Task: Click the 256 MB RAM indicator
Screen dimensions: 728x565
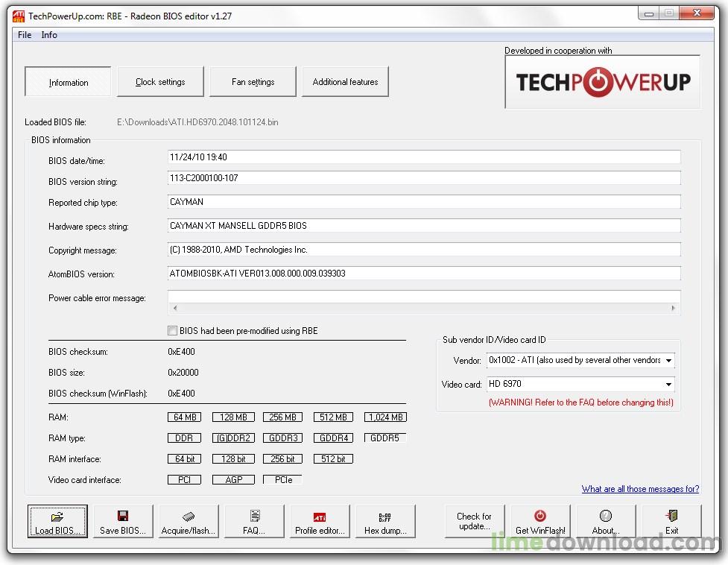Action: [x=282, y=417]
